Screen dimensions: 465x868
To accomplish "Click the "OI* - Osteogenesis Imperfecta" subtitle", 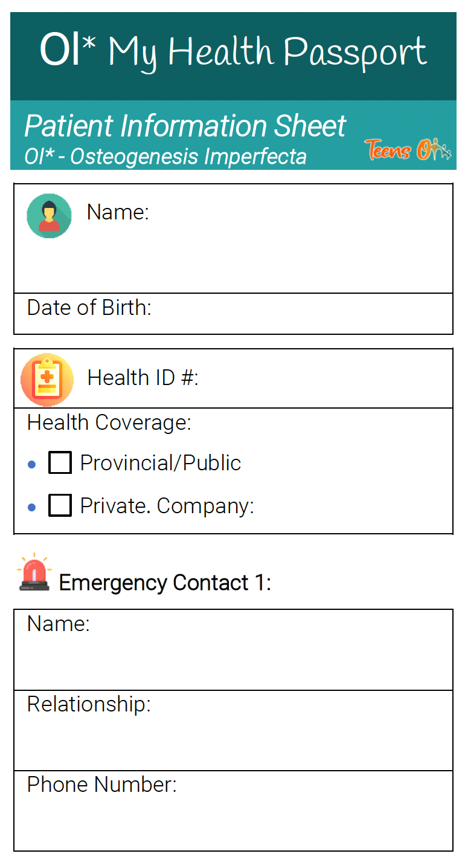I will tap(165, 157).
